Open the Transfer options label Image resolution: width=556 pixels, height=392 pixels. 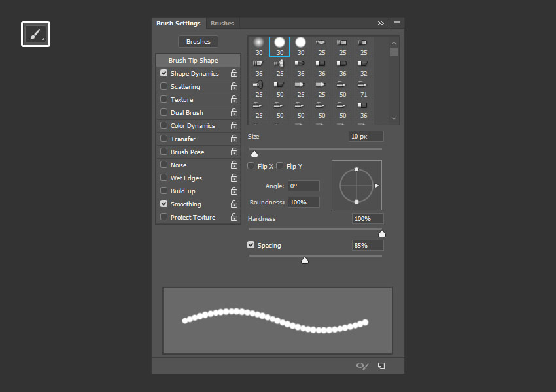click(x=183, y=139)
